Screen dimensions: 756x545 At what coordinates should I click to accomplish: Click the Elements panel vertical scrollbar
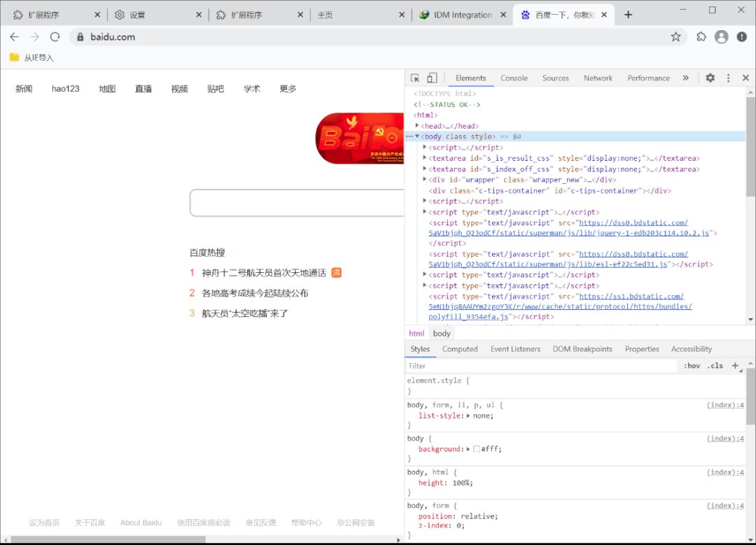coord(750,147)
